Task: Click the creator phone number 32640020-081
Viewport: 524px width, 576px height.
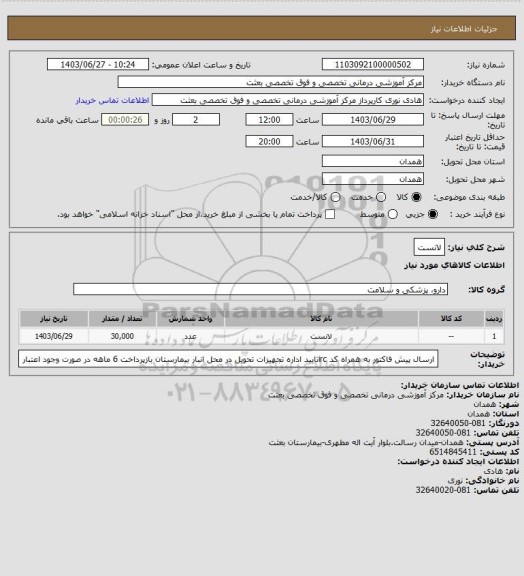Action: (443, 490)
